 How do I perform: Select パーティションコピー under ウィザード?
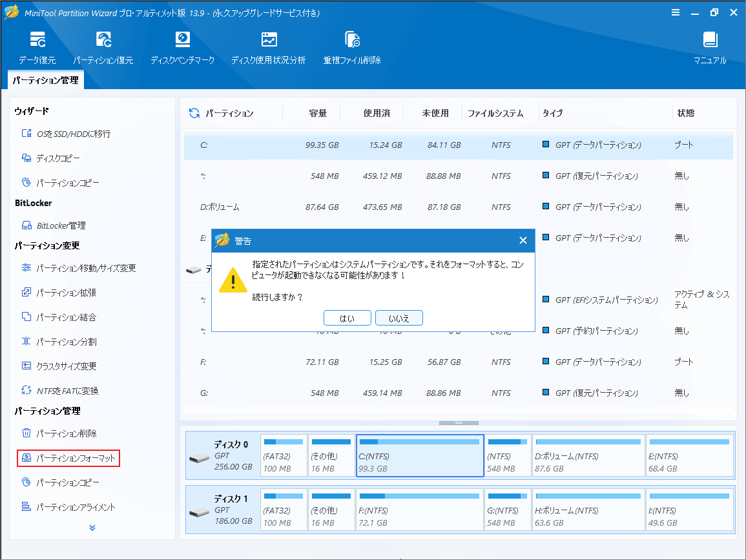[x=61, y=183]
